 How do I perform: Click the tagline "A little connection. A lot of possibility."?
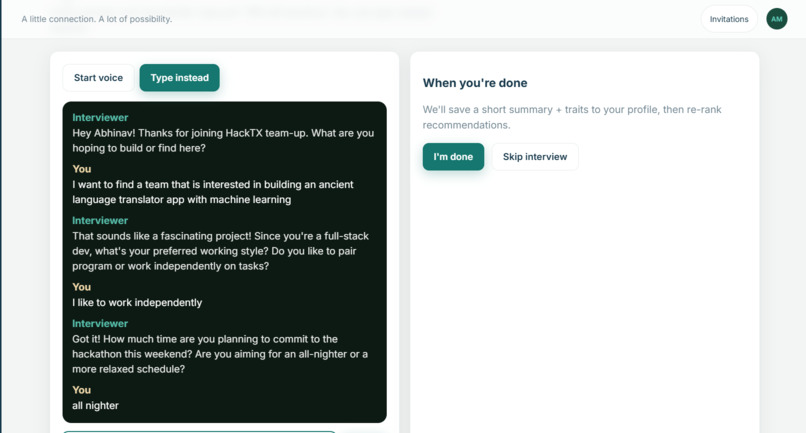(x=97, y=19)
